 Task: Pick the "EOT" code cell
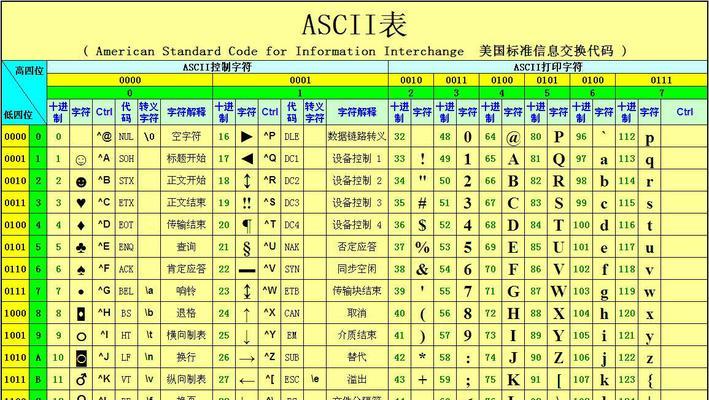point(126,225)
